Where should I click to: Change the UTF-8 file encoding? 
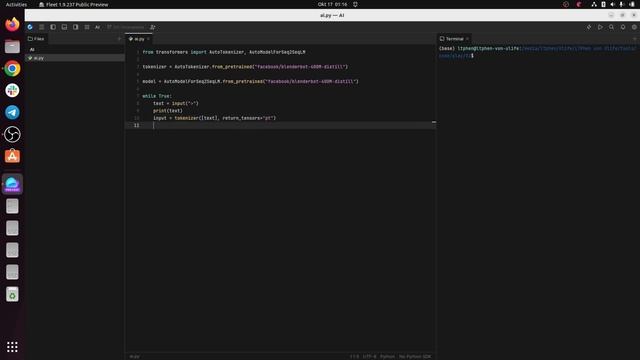[x=369, y=356]
